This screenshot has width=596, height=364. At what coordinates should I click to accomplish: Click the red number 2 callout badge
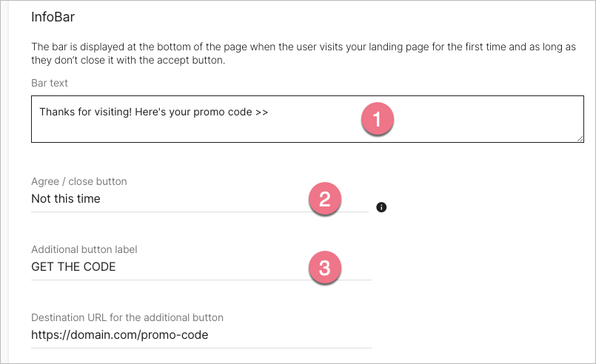click(324, 198)
